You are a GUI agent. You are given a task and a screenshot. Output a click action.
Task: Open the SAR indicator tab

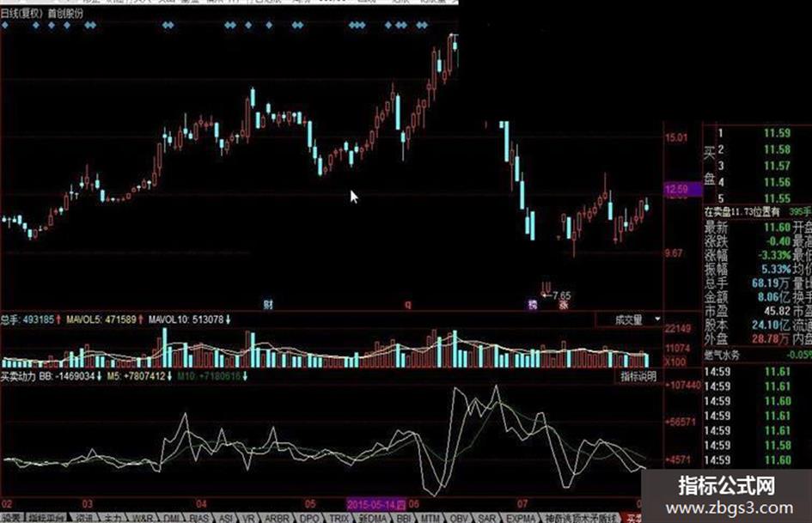point(486,518)
